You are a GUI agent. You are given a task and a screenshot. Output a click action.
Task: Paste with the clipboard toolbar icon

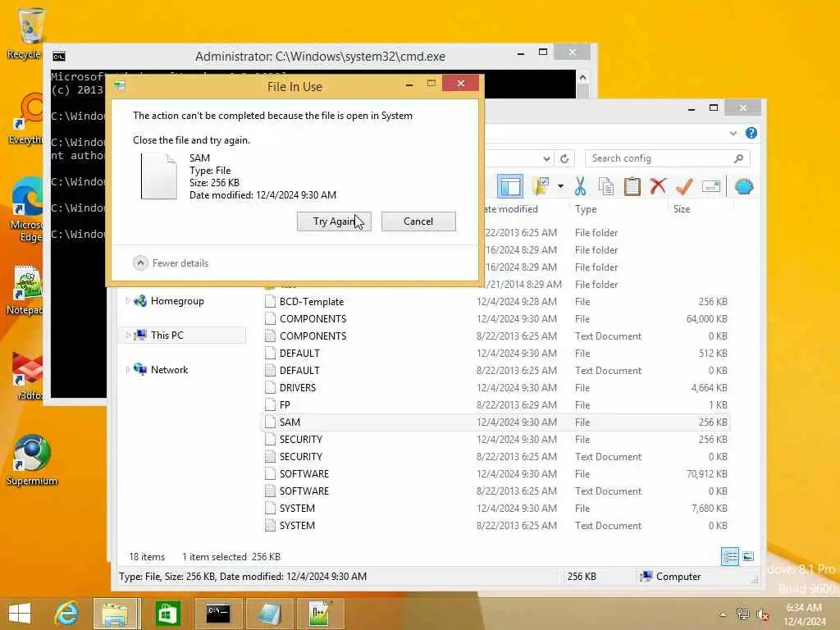click(632, 186)
